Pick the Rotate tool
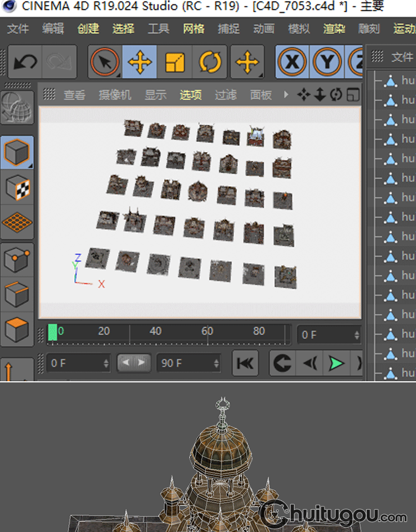 [x=210, y=62]
